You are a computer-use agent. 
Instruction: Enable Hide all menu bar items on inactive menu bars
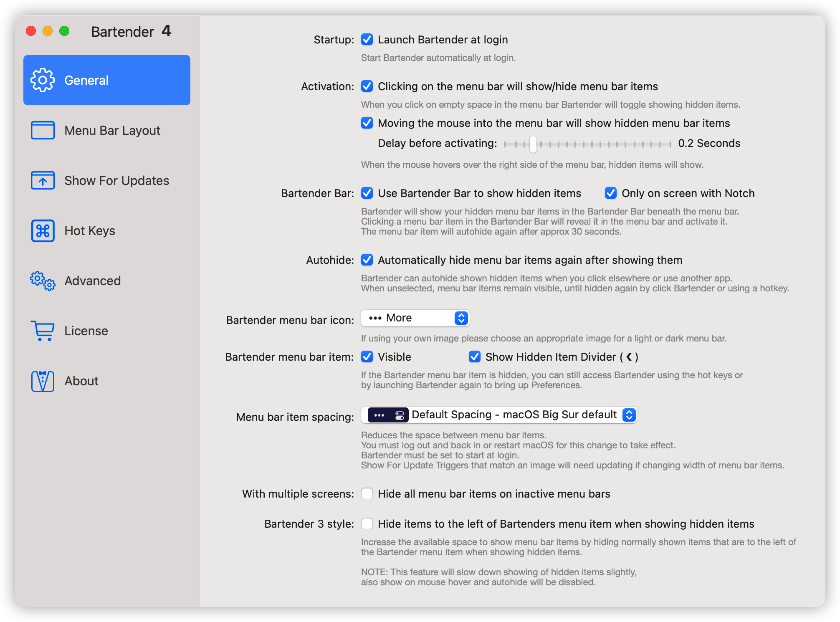pos(367,494)
